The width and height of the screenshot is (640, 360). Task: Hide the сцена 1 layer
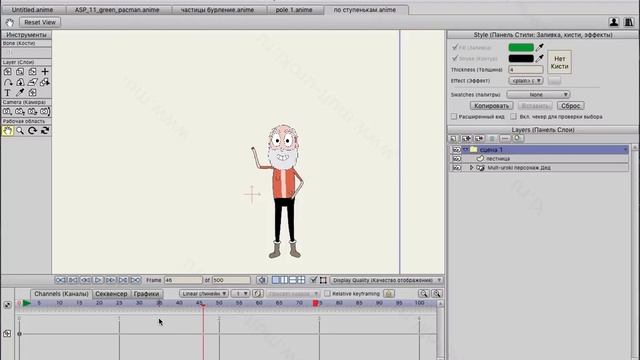click(x=456, y=150)
